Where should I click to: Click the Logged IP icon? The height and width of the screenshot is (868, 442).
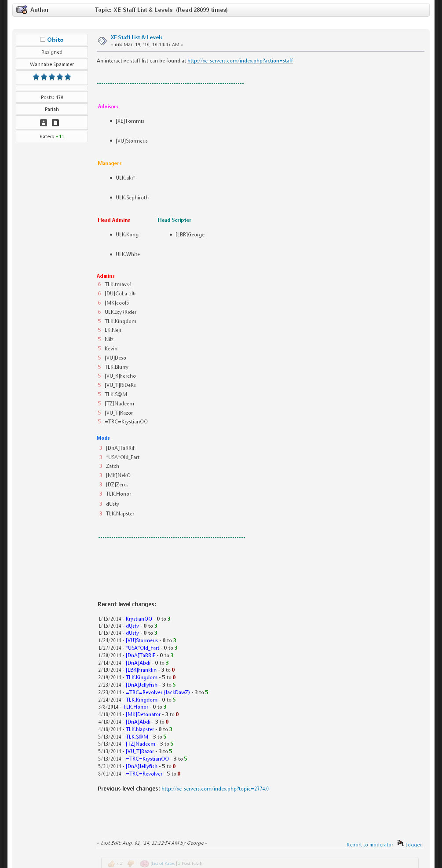400,842
